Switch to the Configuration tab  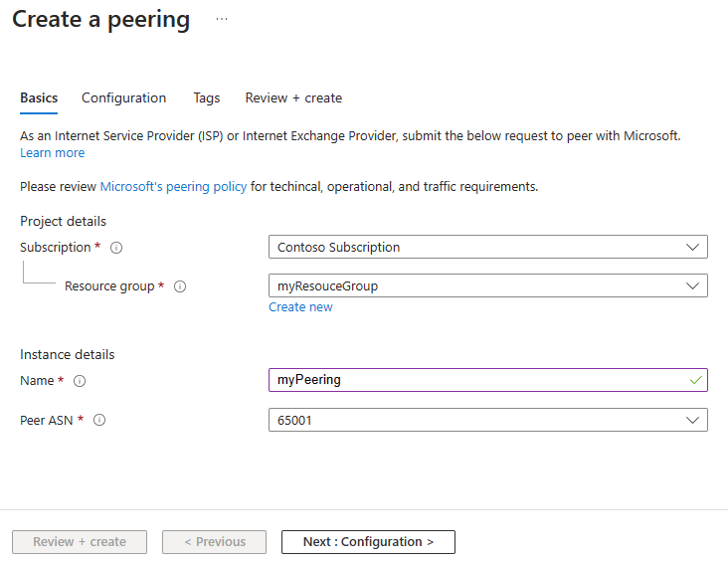click(x=123, y=97)
